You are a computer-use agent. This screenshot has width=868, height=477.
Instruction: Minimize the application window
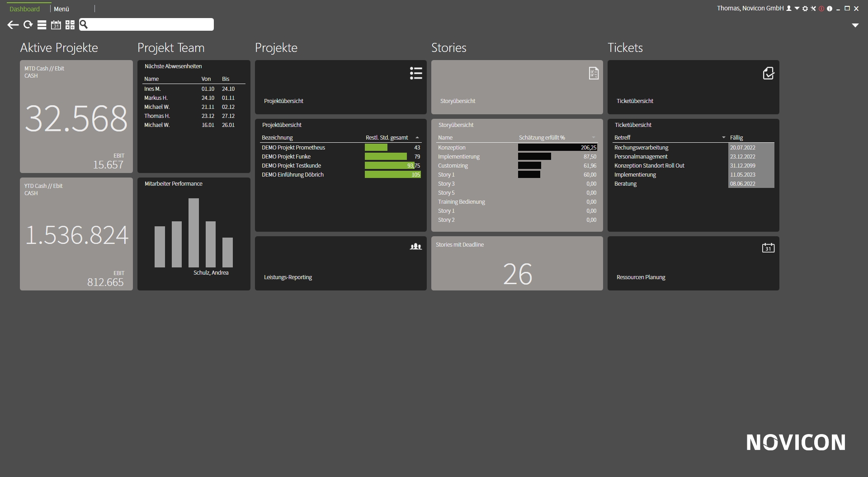tap(838, 9)
